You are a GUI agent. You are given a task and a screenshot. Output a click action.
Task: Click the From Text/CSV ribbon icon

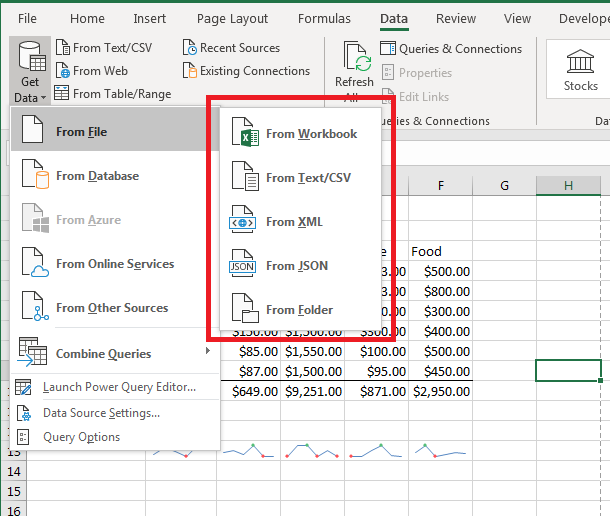[x=63, y=47]
